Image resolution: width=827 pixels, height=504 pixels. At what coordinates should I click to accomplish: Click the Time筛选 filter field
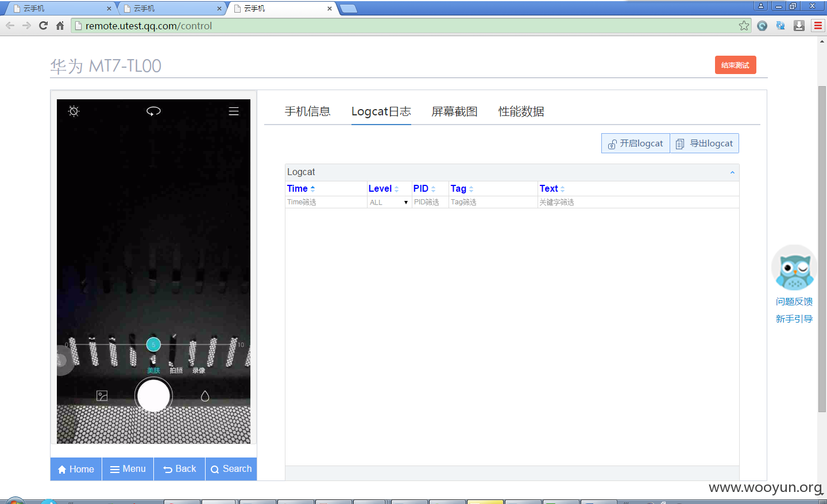click(x=326, y=202)
